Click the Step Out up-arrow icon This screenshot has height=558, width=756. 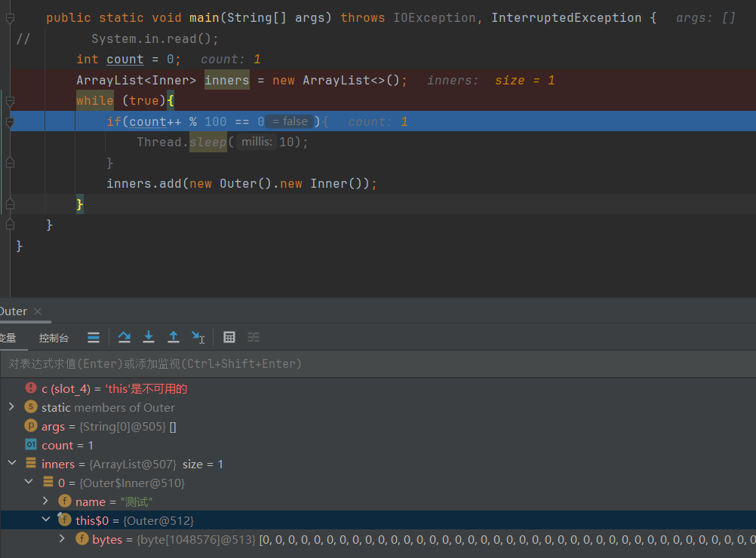[173, 337]
